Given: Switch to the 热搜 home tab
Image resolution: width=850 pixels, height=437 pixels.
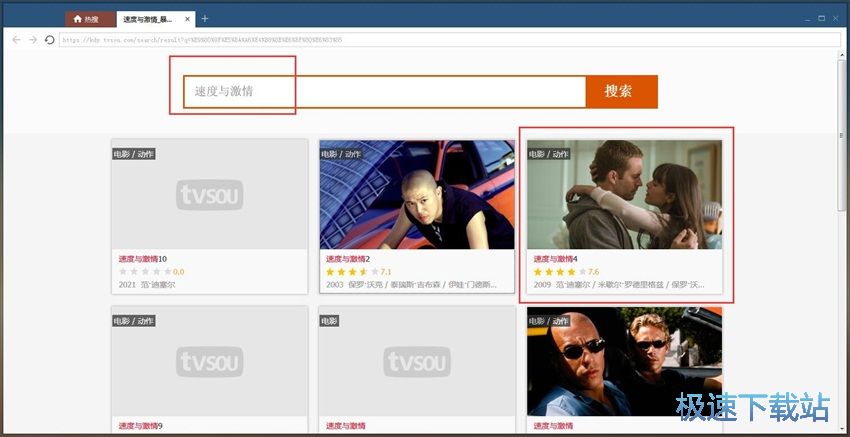Looking at the screenshot, I should coord(90,19).
